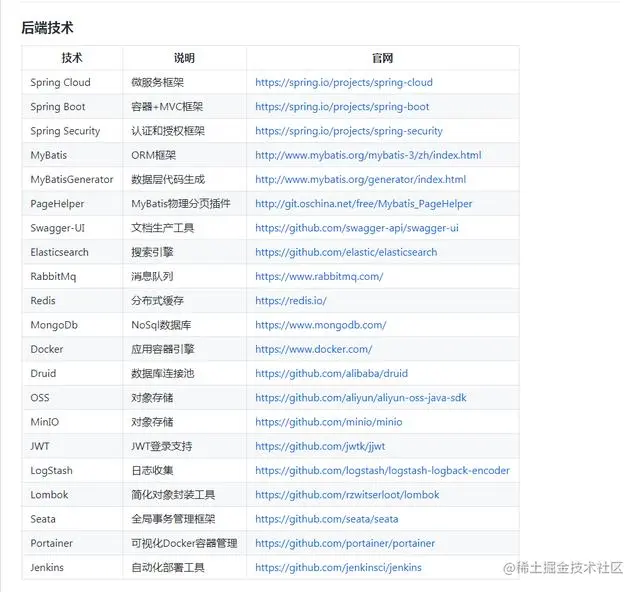
Task: Click the 微服务框架 description
Action: coord(157,82)
